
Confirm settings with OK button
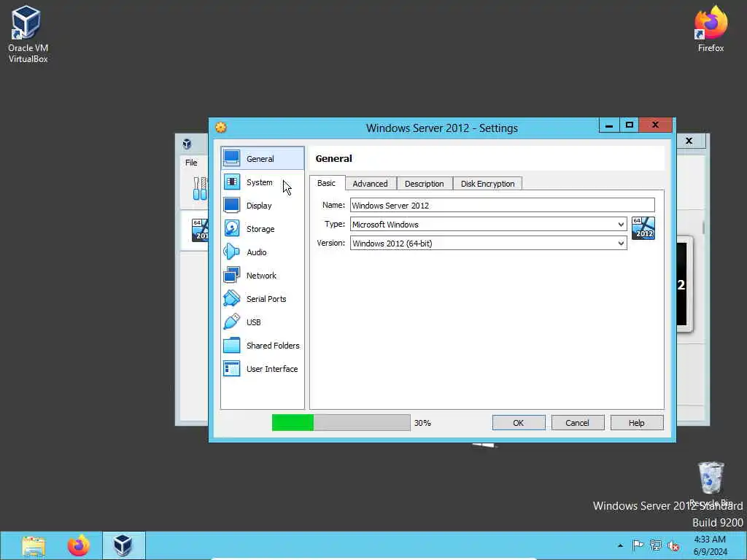tap(519, 423)
